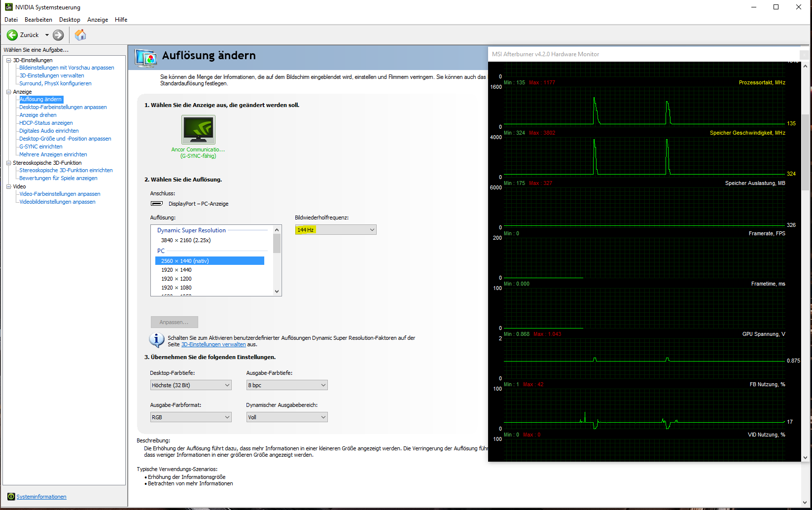
Task: Open the Dynamischer Ausgabebereich dropdown
Action: coord(287,417)
